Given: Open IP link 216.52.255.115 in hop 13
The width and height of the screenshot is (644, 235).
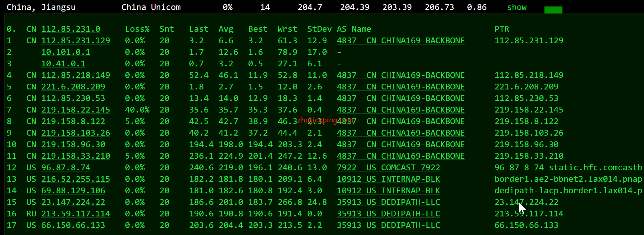Looking at the screenshot, I should coord(76,179).
